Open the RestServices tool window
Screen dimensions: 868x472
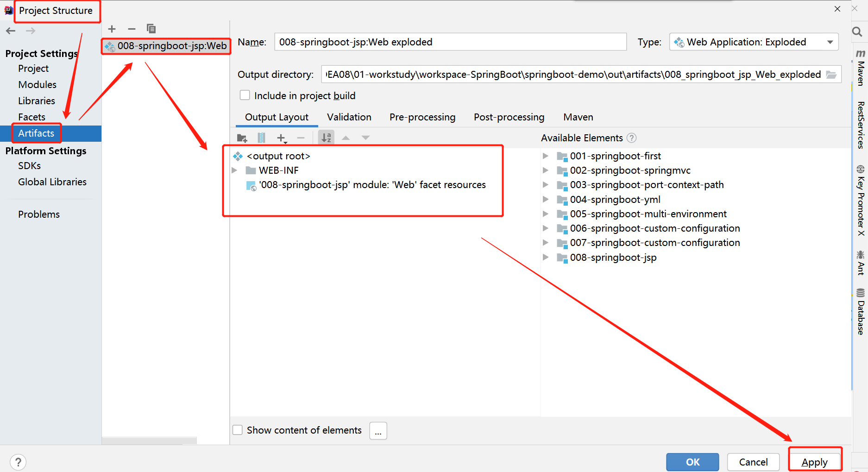coord(861,125)
